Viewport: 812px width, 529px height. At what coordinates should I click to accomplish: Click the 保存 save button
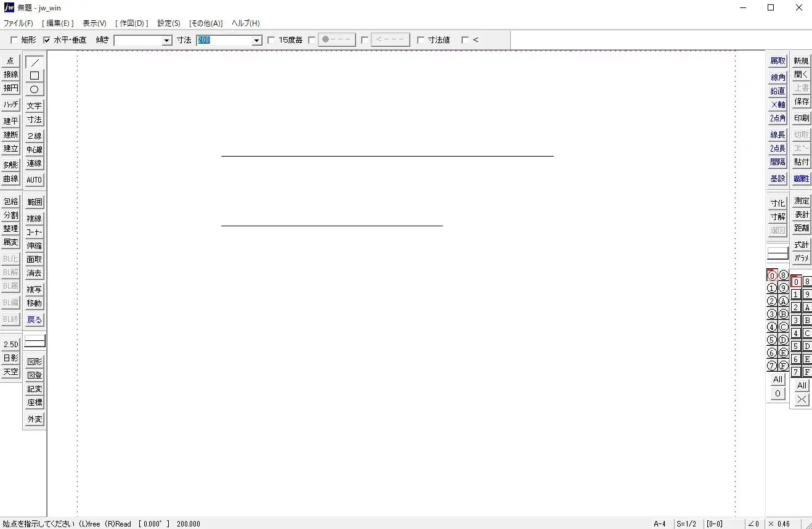[x=802, y=102]
